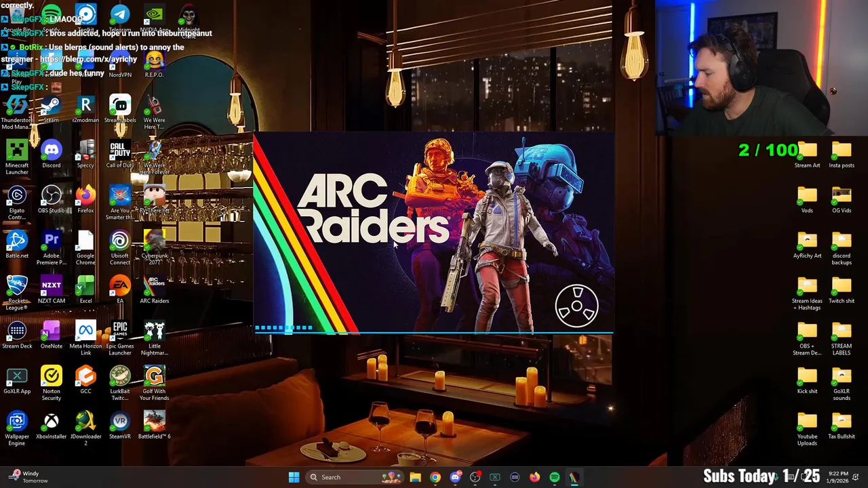868x488 pixels.
Task: Launch the Little Nightmares desktop icon
Action: click(155, 338)
